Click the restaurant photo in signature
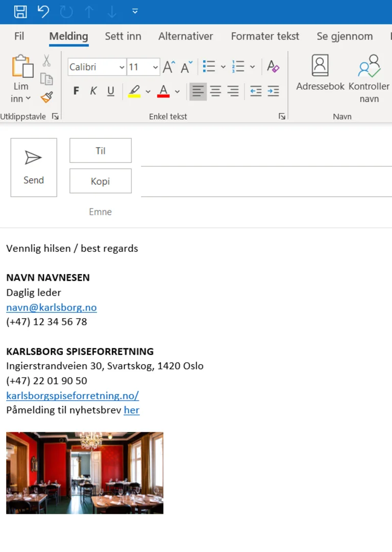This screenshot has height=552, width=392. 85,473
